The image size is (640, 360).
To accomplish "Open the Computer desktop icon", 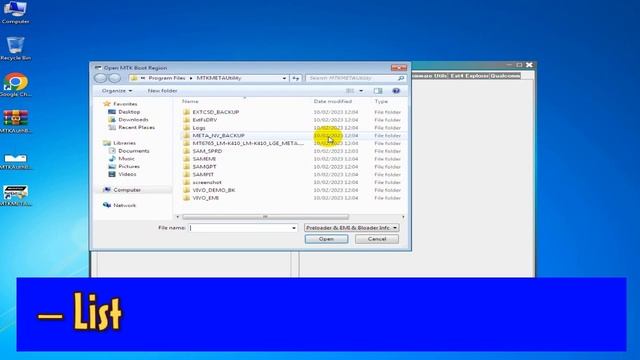I will (x=16, y=12).
